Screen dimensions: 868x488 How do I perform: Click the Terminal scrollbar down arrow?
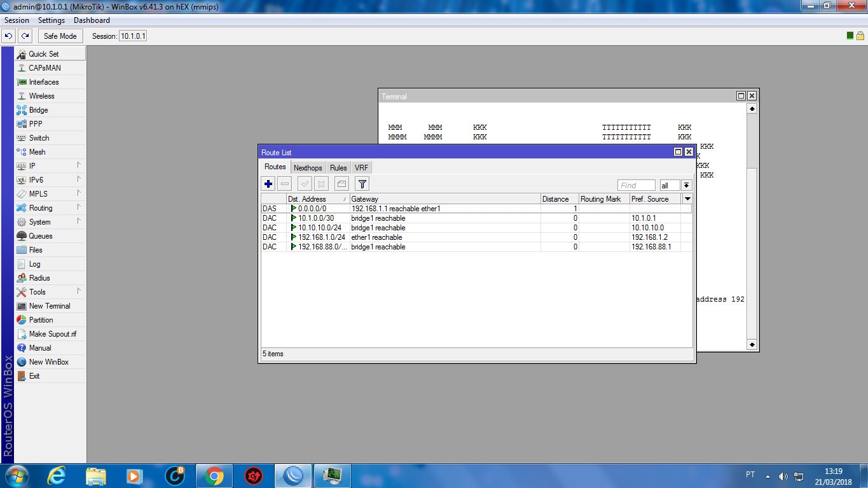(752, 345)
